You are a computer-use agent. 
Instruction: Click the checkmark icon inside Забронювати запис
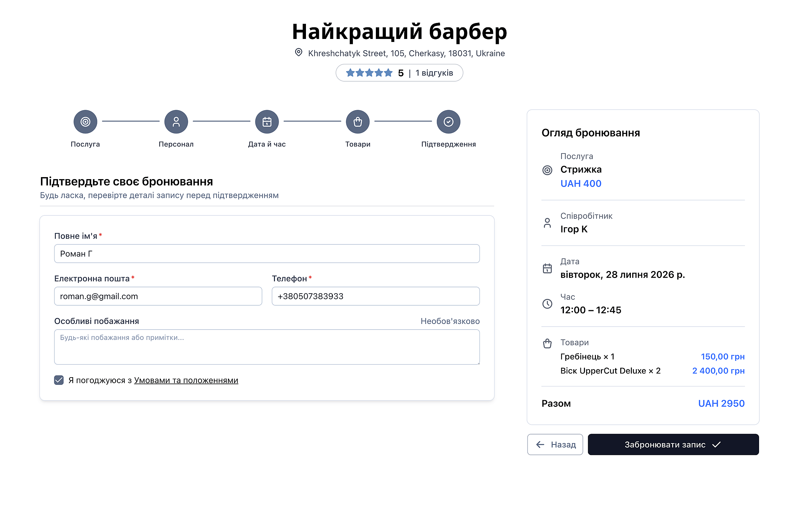(x=716, y=444)
